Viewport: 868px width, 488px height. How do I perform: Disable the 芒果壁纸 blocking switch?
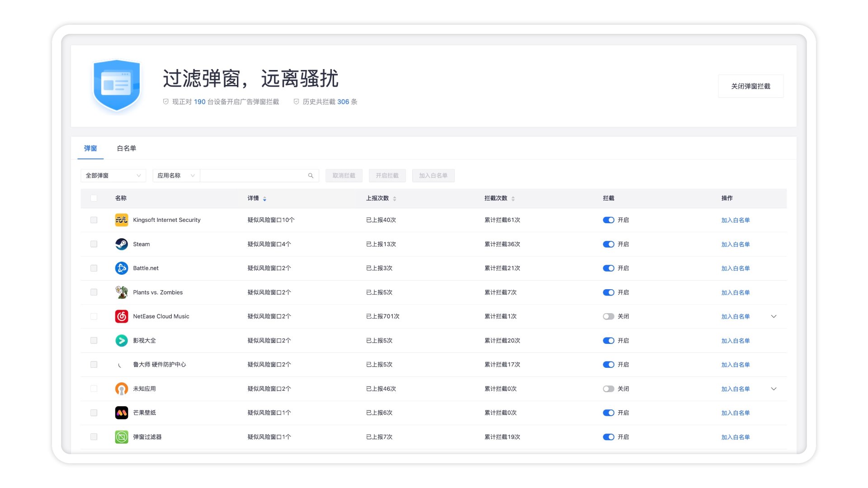pyautogui.click(x=609, y=413)
